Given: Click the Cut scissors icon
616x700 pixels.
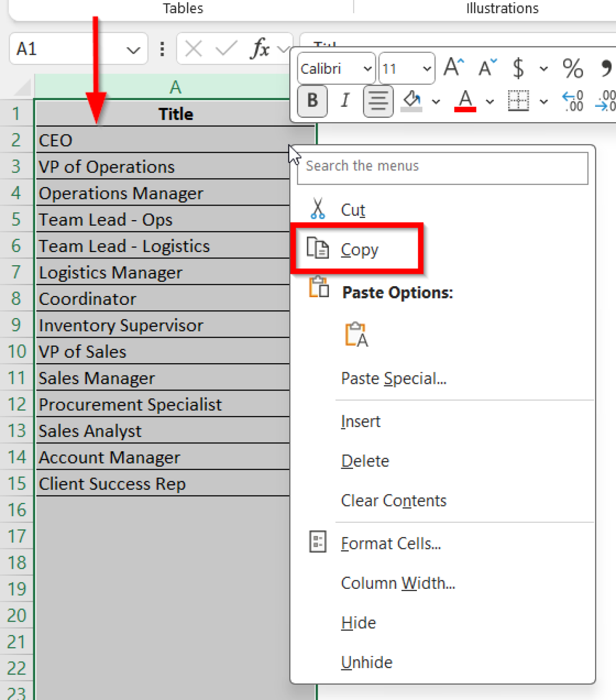Looking at the screenshot, I should coord(318,209).
